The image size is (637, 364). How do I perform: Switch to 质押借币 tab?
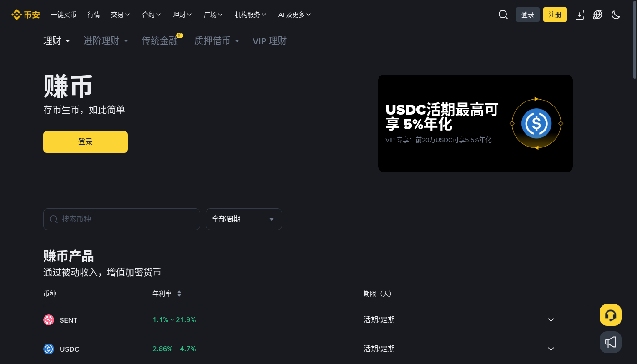point(217,41)
